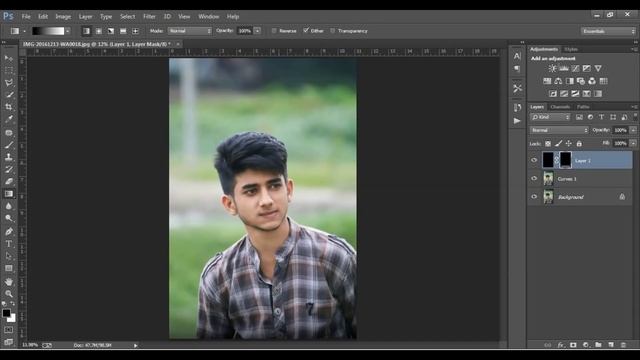This screenshot has height=360, width=640.
Task: Add a Color Balance adjustment
Action: click(x=558, y=81)
